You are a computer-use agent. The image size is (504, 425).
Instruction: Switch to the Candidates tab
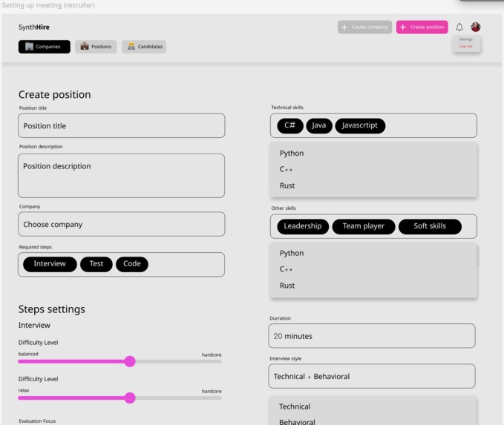pyautogui.click(x=144, y=47)
